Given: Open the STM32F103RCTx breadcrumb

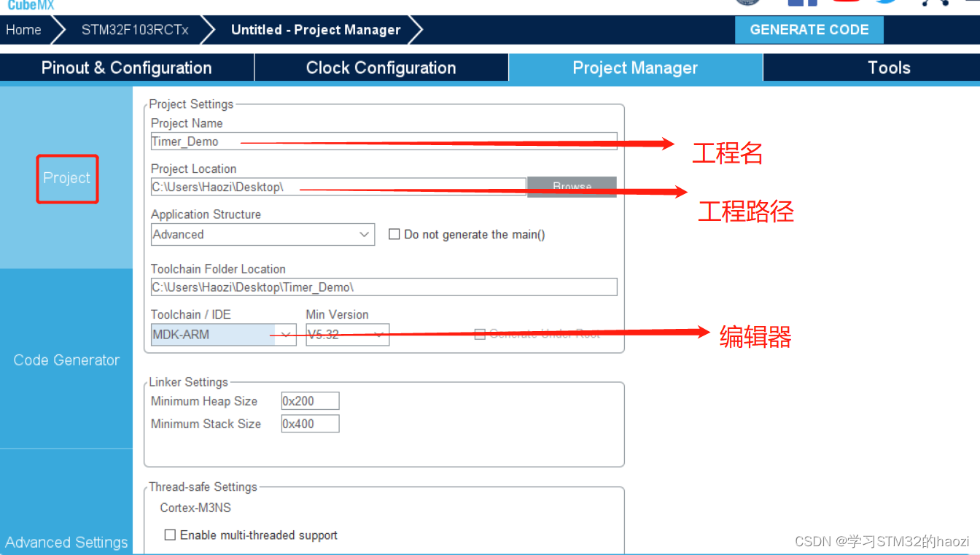Looking at the screenshot, I should click(135, 30).
